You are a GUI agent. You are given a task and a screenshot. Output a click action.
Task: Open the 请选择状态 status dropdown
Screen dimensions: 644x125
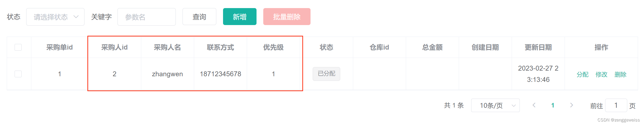pos(55,17)
